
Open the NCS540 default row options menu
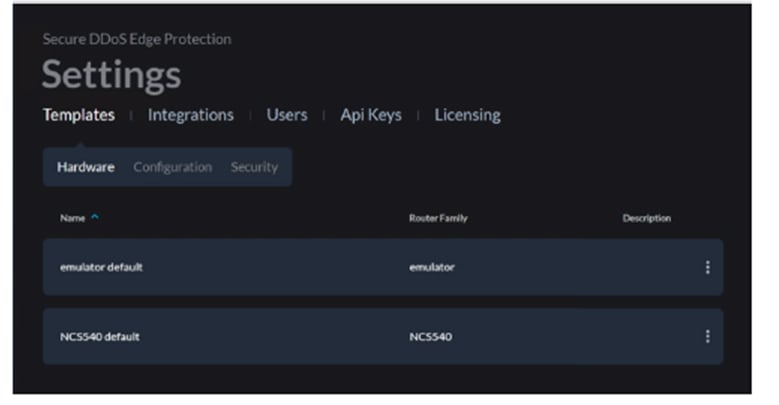pyautogui.click(x=707, y=336)
